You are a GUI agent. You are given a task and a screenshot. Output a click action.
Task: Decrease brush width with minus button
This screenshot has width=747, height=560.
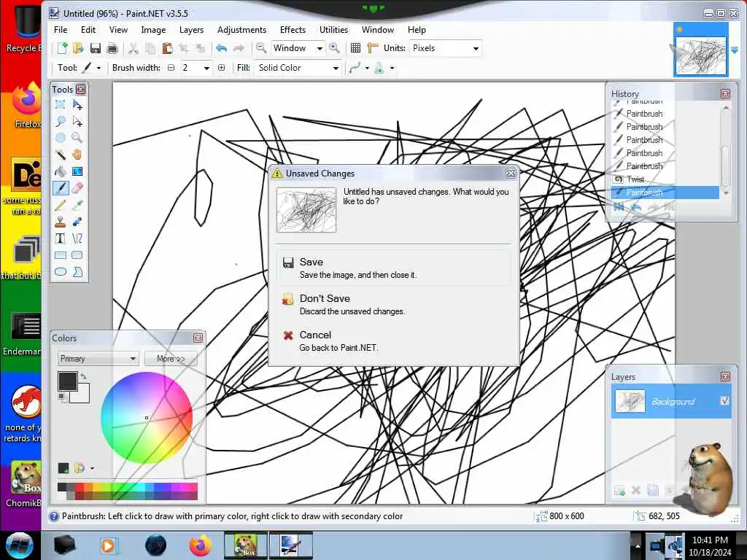171,68
